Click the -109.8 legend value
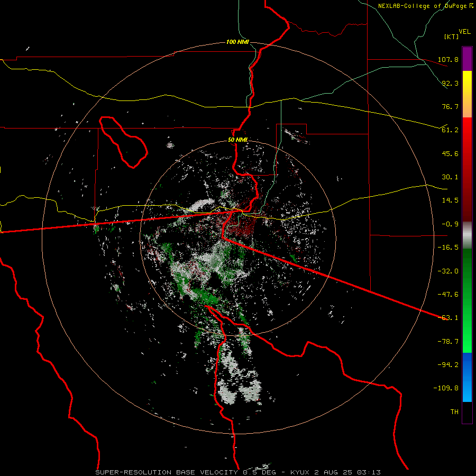 (446, 388)
